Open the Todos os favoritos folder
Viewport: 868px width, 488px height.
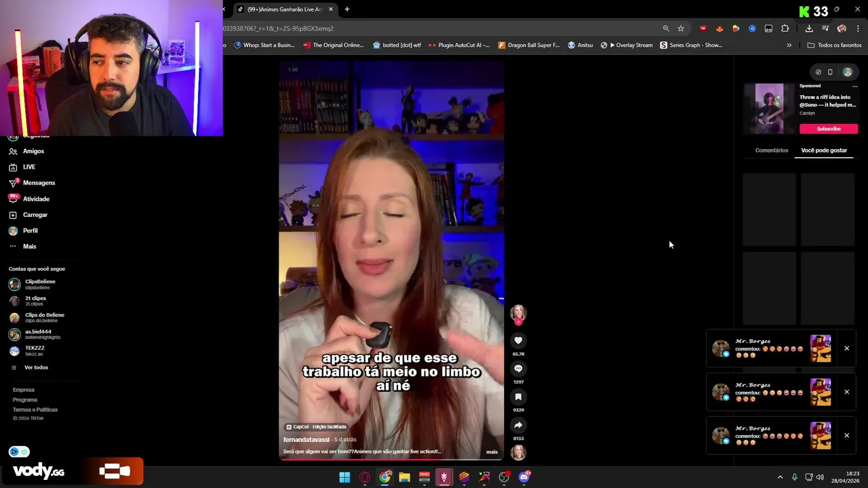point(834,45)
